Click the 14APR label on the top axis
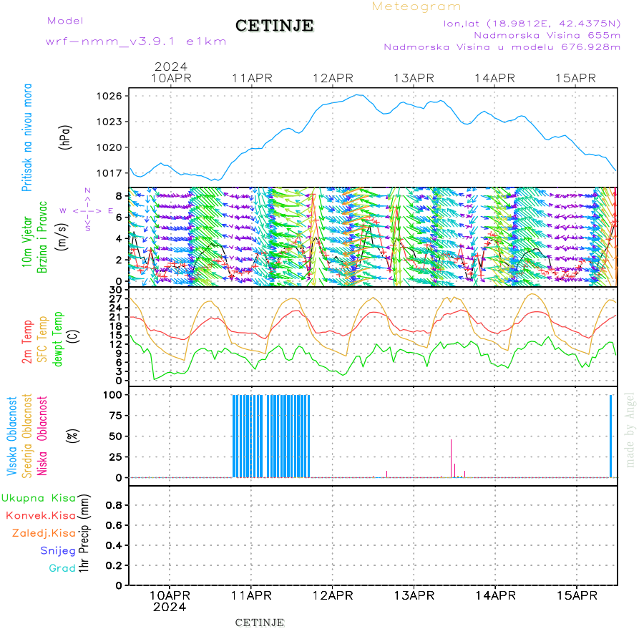The height and width of the screenshot is (644, 644). pos(495,78)
